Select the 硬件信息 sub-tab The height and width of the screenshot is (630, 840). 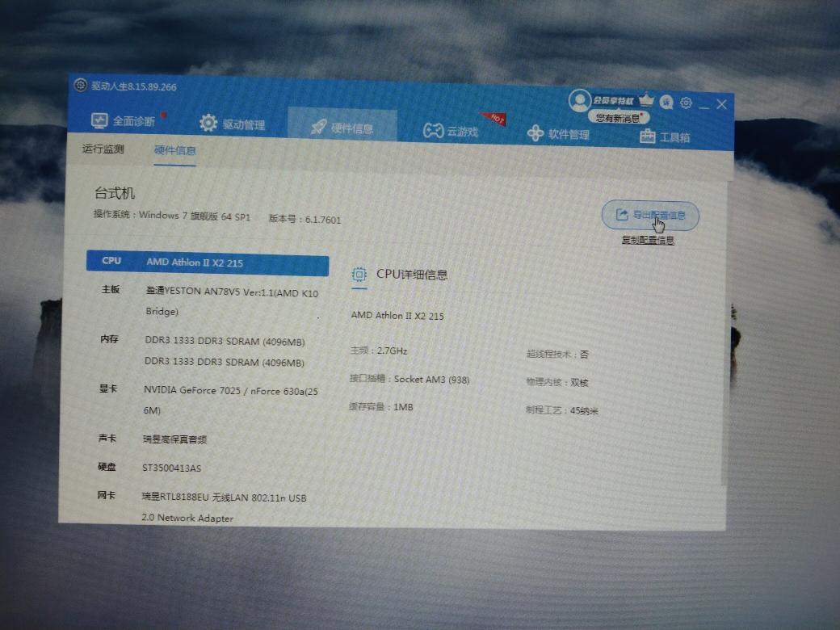(x=174, y=150)
